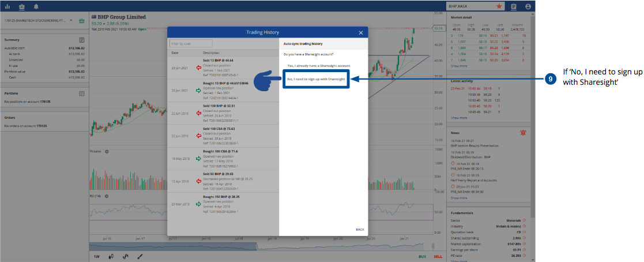This screenshot has width=644, height=262.
Task: Select 'Yes, I already have a Sharesight account'
Action: 319,66
